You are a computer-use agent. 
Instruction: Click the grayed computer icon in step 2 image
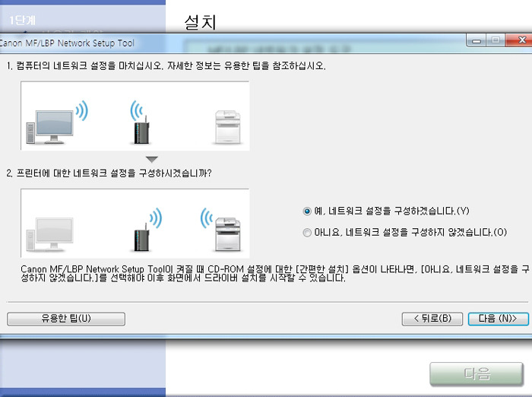pyautogui.click(x=50, y=235)
